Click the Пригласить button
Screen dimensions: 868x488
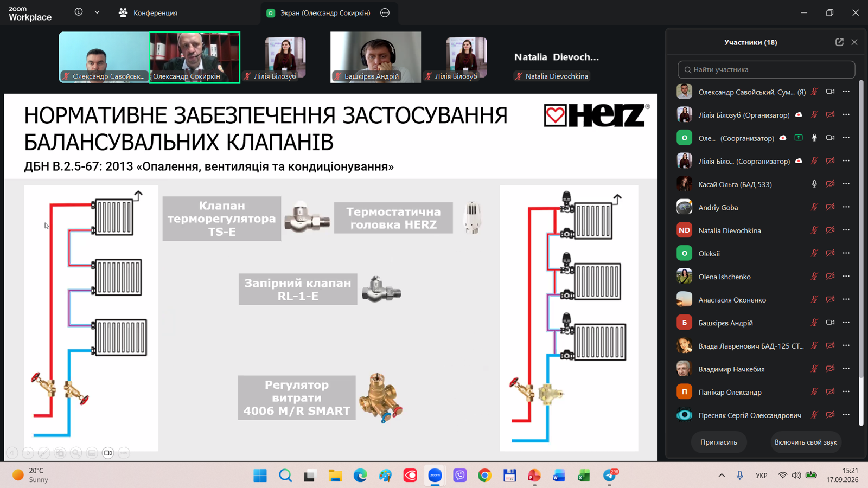718,442
